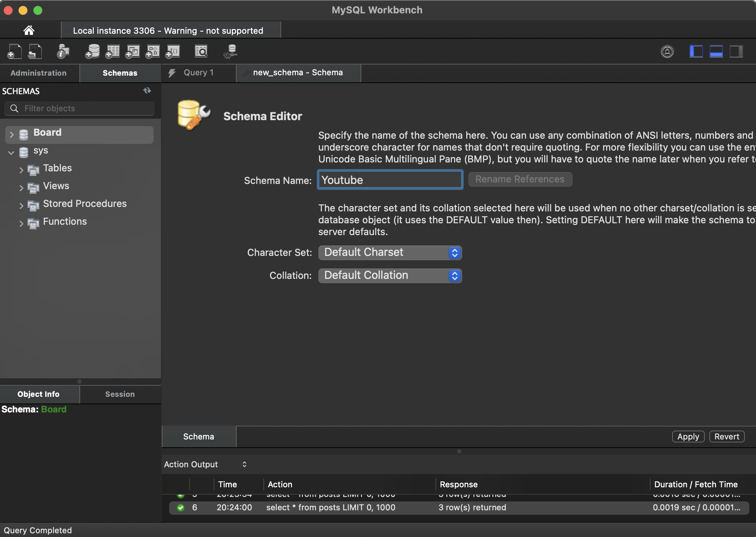Refresh the SCHEMAS list

pyautogui.click(x=147, y=90)
